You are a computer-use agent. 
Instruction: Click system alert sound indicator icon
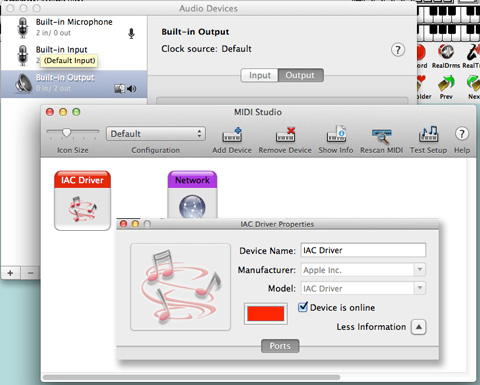pyautogui.click(x=119, y=89)
